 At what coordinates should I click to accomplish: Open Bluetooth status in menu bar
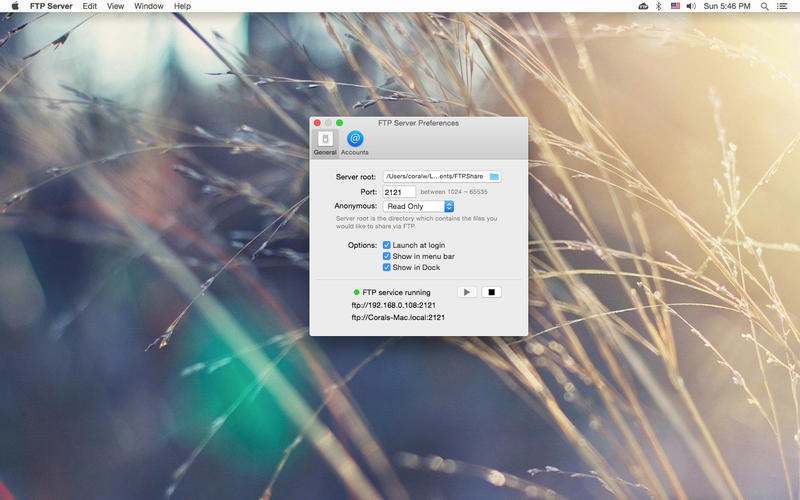(x=658, y=6)
